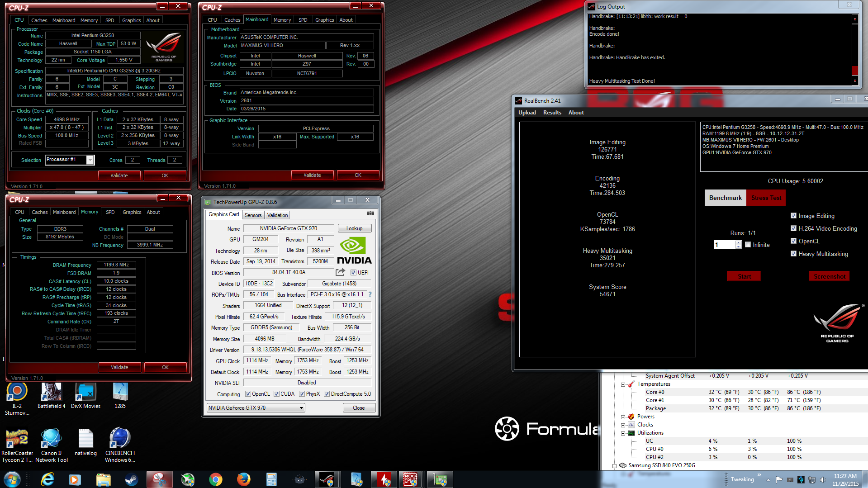The height and width of the screenshot is (488, 868).
Task: Open the Canon IJ Network Tool shortcut
Action: pyautogui.click(x=51, y=445)
